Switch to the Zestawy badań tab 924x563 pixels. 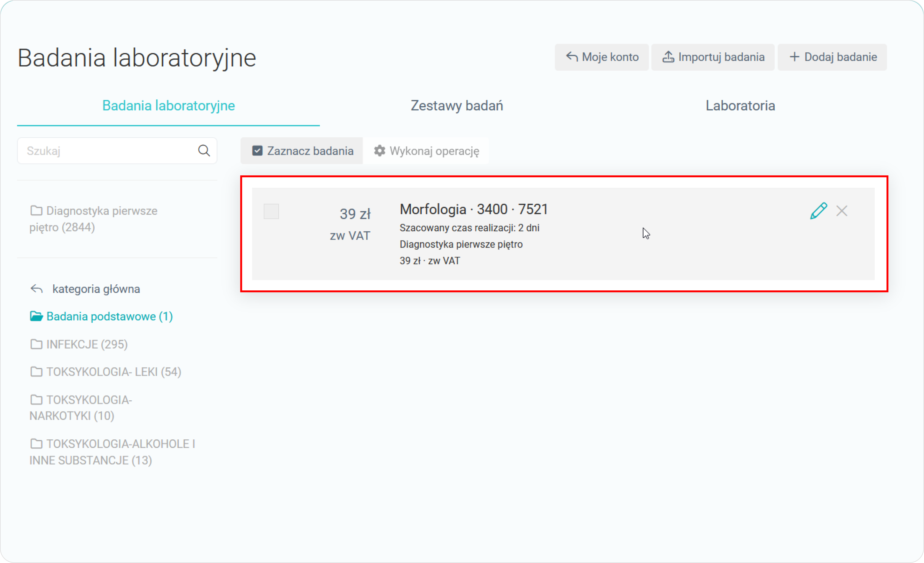(456, 106)
